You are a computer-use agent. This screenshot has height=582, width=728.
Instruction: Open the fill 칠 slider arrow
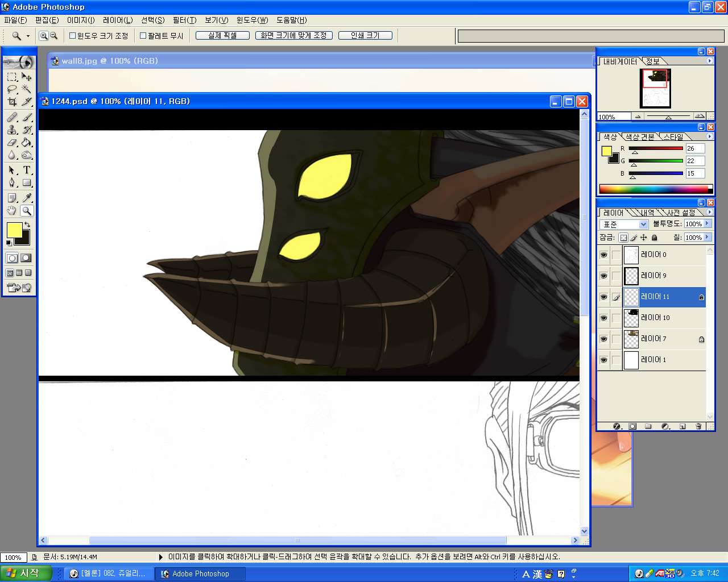point(708,237)
